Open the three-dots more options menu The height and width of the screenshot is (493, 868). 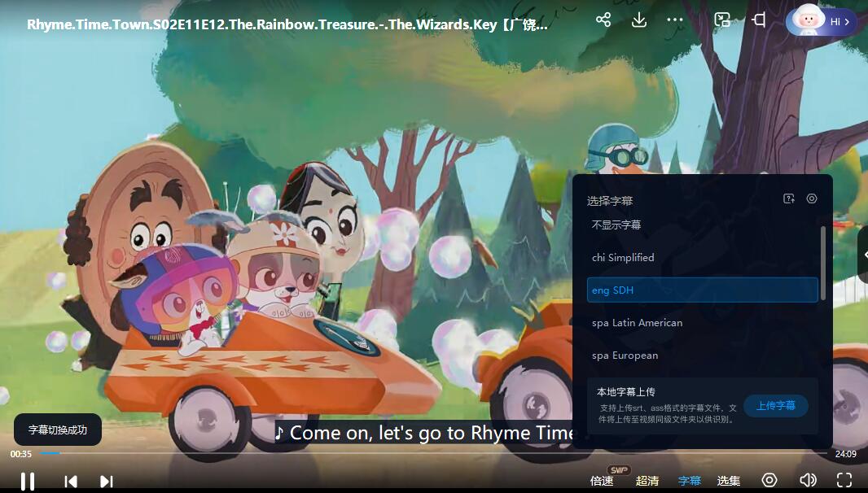(675, 20)
